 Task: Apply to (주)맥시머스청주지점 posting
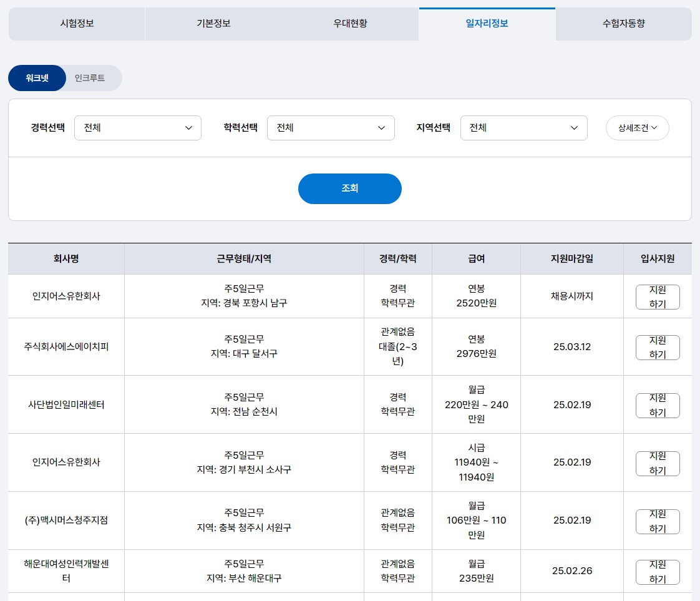657,521
